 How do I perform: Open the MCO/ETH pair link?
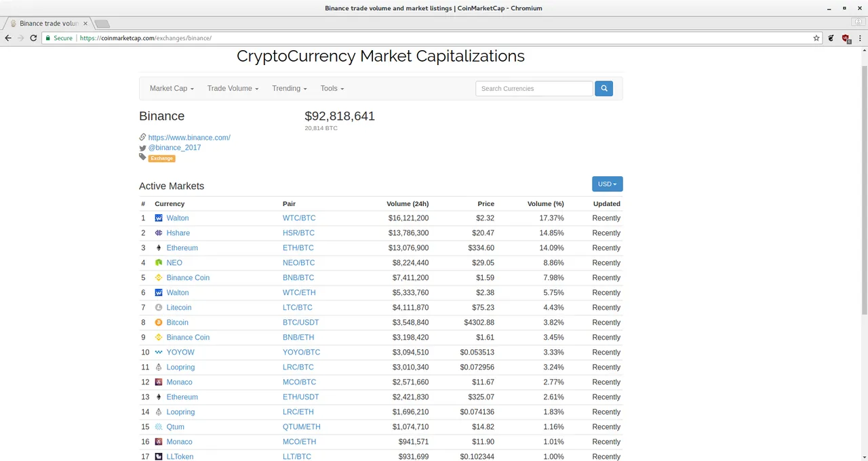[299, 442]
